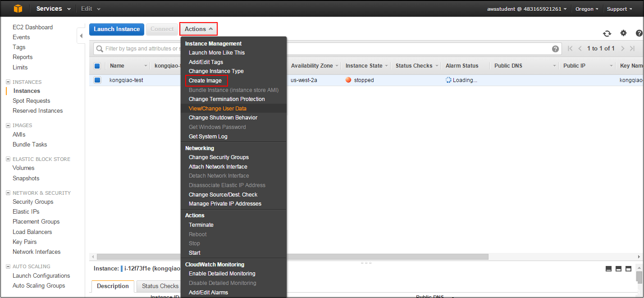Open Key Pairs in sidebar

24,242
